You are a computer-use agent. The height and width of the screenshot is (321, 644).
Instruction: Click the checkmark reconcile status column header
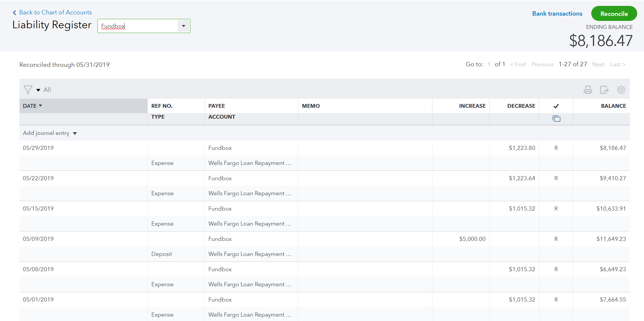[x=556, y=106]
